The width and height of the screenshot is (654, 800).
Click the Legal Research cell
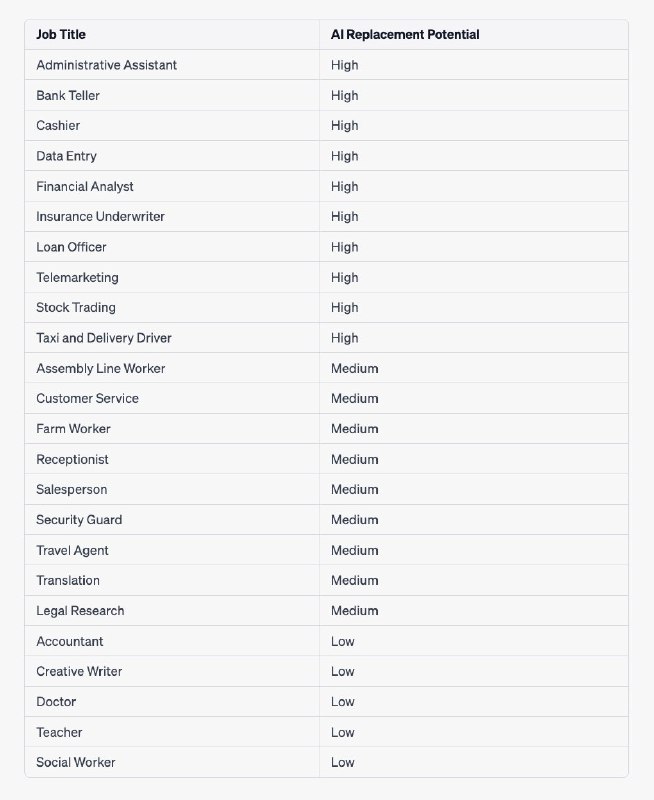(x=80, y=610)
